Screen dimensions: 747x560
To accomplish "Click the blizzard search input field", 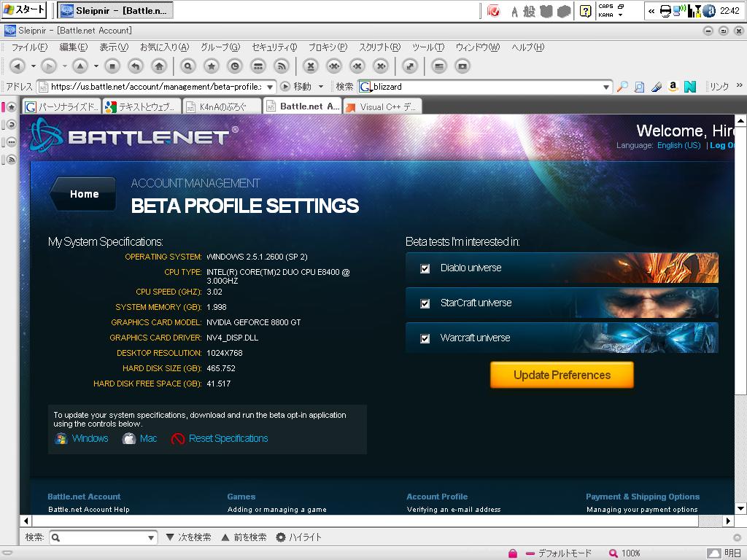I will pyautogui.click(x=485, y=87).
